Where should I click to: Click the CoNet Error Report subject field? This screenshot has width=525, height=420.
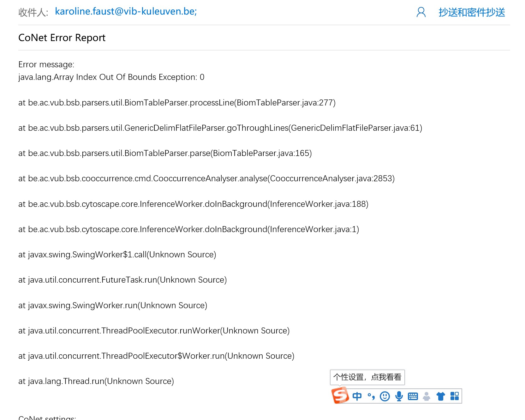(62, 38)
